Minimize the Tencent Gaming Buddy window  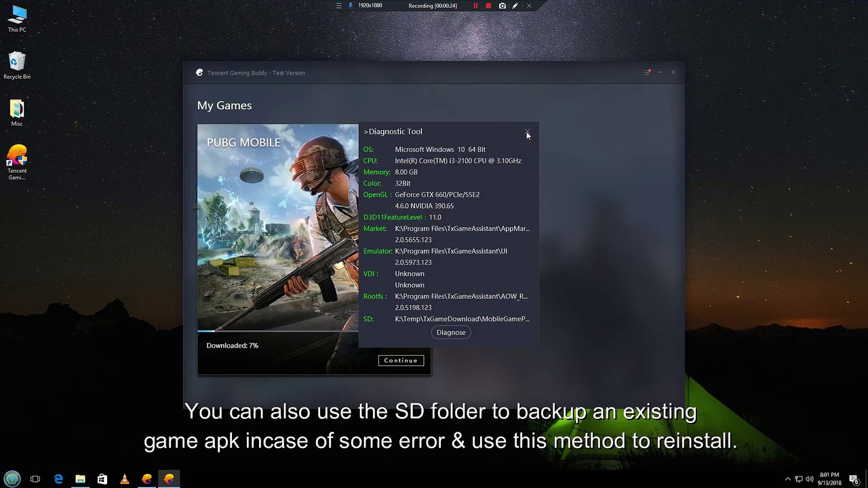coord(660,72)
